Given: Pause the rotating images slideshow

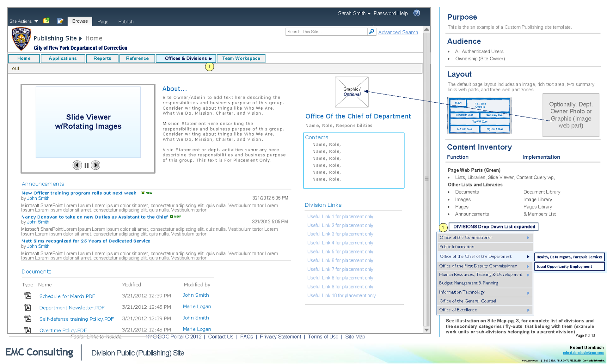Looking at the screenshot, I should [86, 165].
